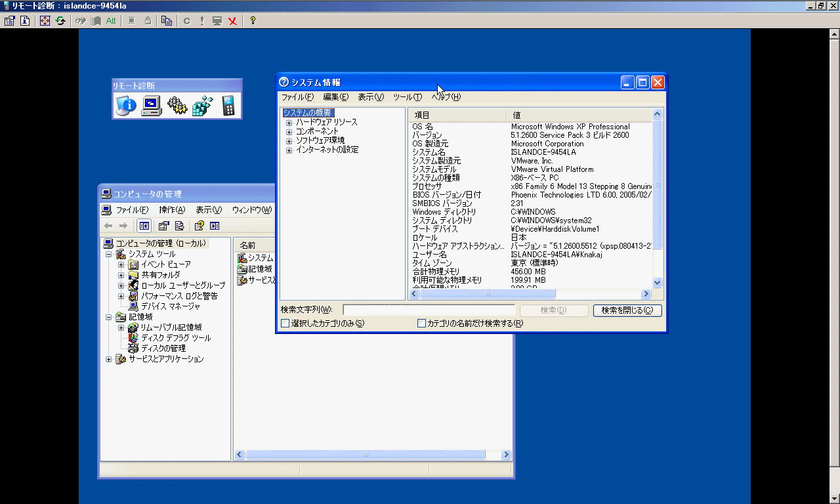Select システムの概要 tree item
Screen dimensions: 840x504
pyautogui.click(x=308, y=113)
